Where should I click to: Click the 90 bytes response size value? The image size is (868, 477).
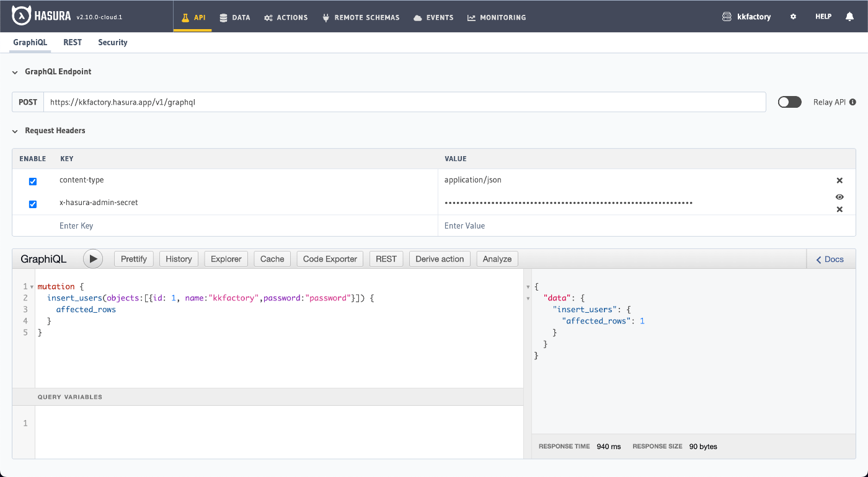click(x=703, y=446)
